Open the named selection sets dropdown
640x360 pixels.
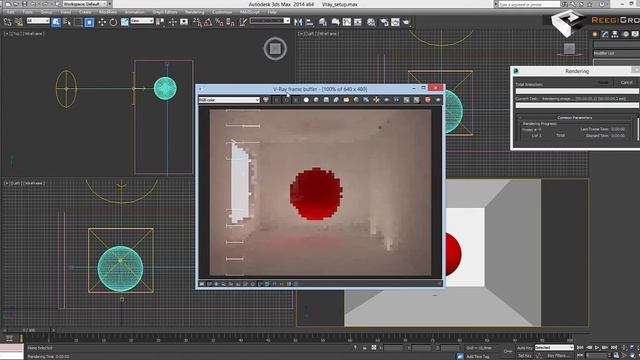pos(270,21)
